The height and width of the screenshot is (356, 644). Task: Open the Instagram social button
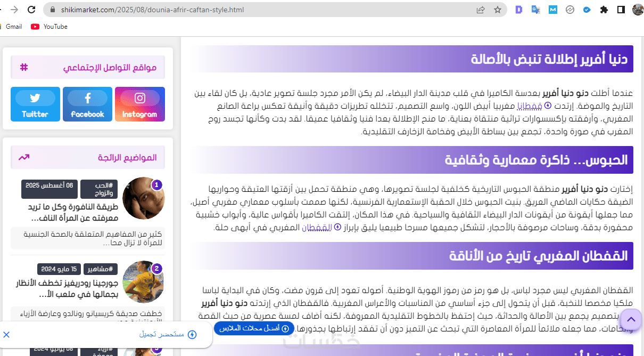pyautogui.click(x=140, y=104)
